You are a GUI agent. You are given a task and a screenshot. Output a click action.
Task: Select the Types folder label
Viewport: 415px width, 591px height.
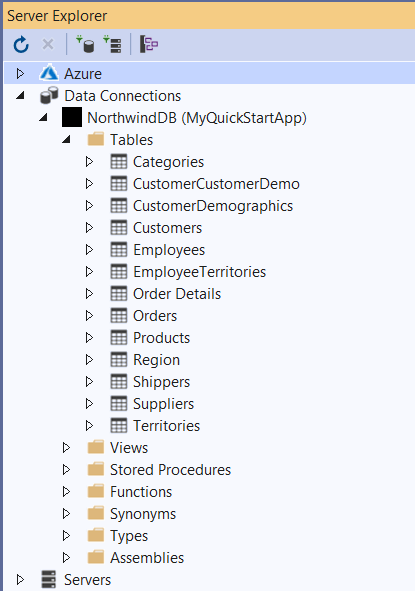129,536
